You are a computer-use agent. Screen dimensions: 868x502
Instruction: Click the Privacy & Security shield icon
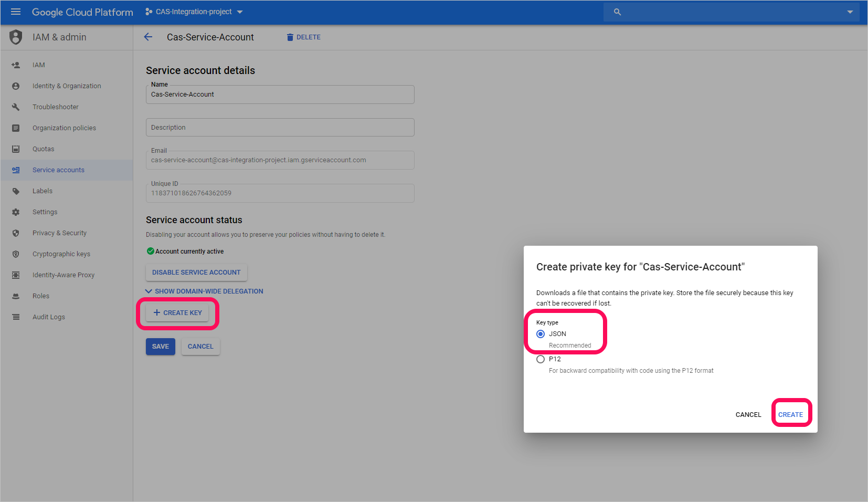click(16, 233)
